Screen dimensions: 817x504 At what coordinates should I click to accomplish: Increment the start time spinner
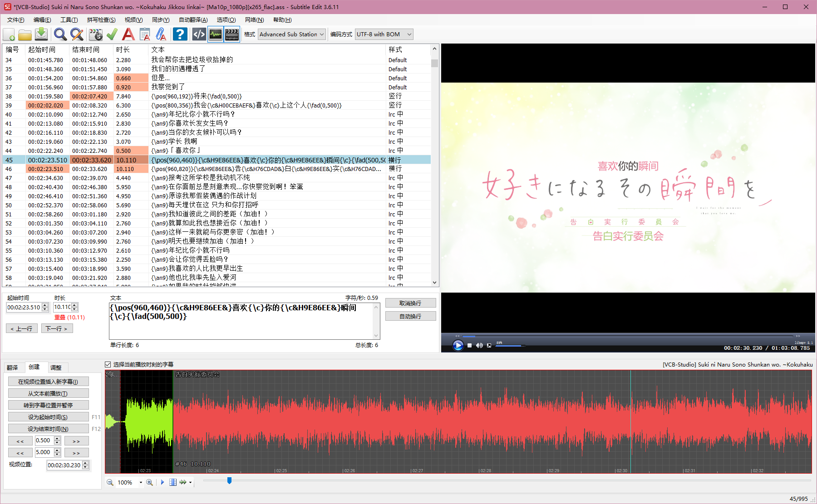click(x=45, y=305)
